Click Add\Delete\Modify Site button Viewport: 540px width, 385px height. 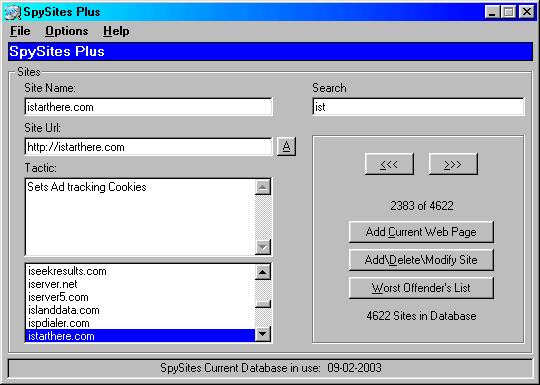point(421,260)
